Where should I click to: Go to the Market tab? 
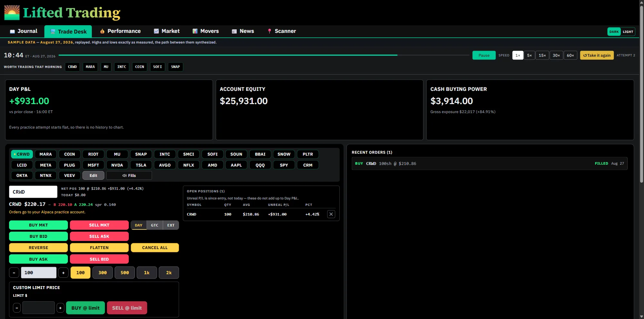[x=166, y=31]
